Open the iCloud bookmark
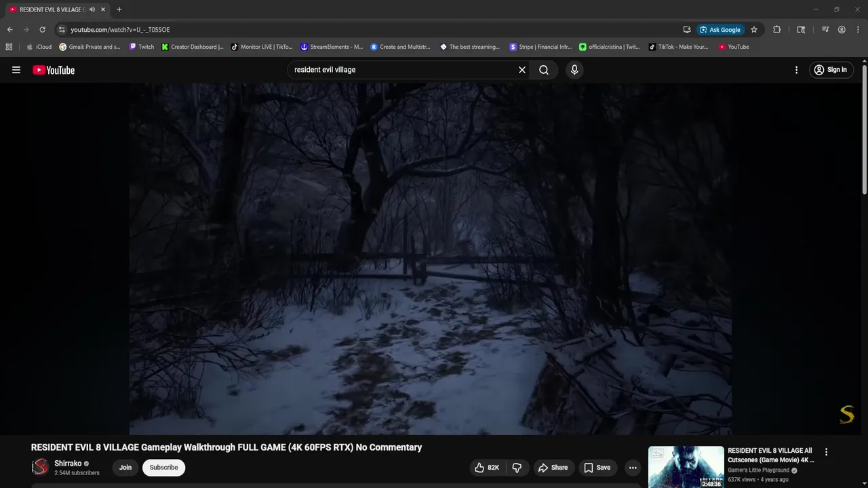Viewport: 868px width, 488px height. [x=39, y=47]
